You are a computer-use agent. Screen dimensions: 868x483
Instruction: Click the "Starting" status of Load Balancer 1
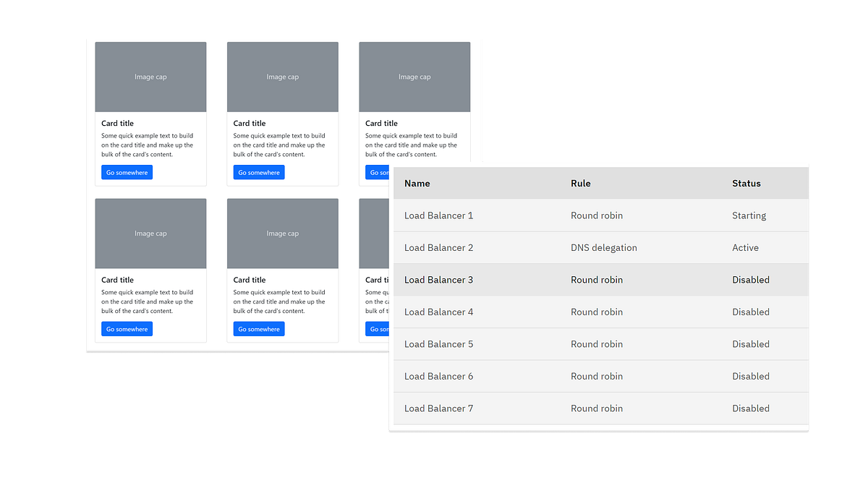click(x=749, y=215)
